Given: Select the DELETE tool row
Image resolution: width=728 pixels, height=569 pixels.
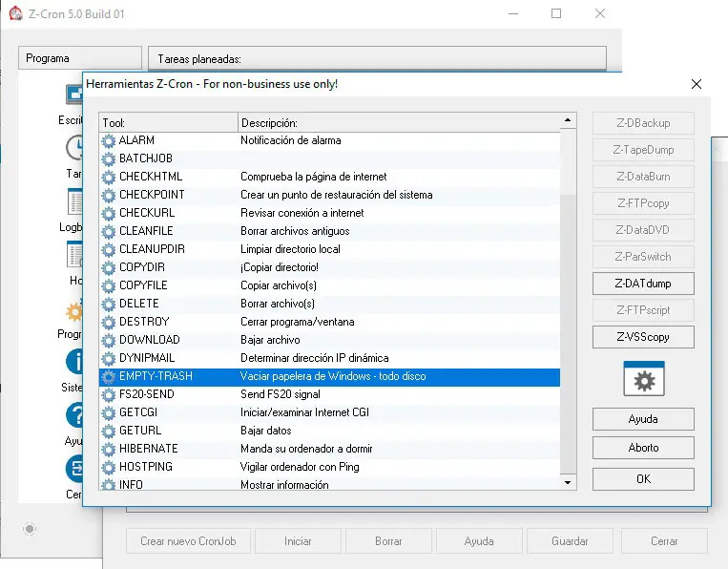Looking at the screenshot, I should pos(329,304).
